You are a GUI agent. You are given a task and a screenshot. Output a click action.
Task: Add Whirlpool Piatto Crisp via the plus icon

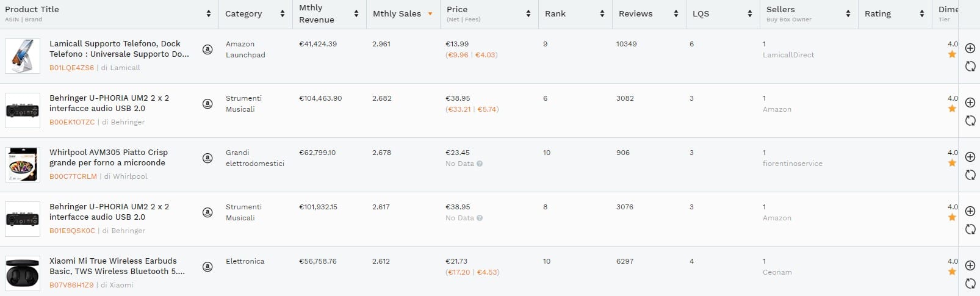970,157
